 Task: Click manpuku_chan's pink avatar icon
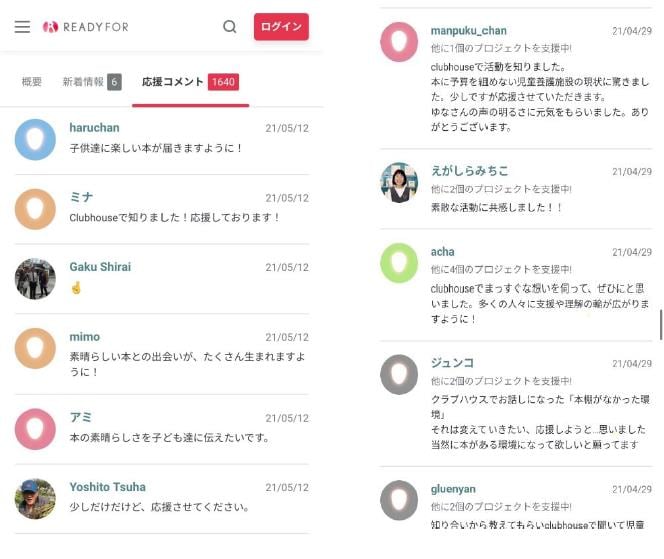399,42
